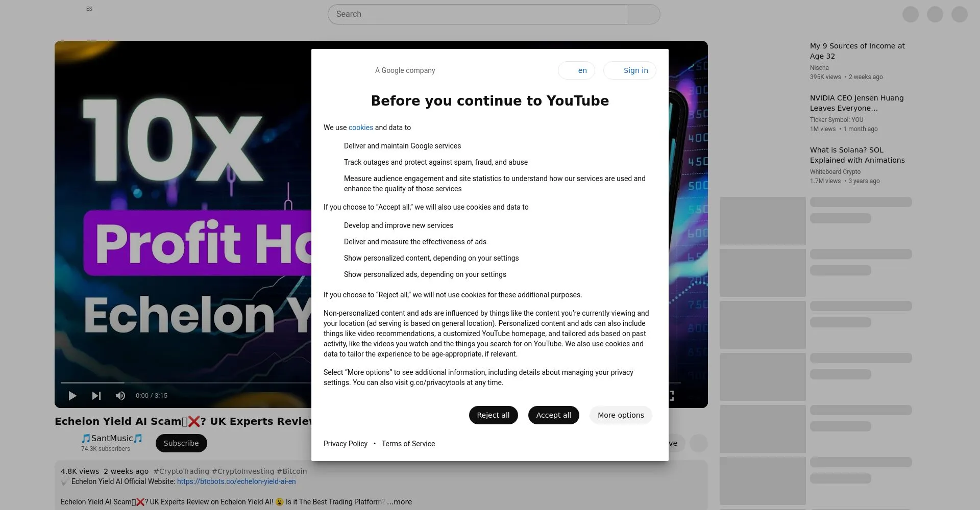This screenshot has width=980, height=510.
Task: Click 4.8K views text
Action: [x=80, y=471]
